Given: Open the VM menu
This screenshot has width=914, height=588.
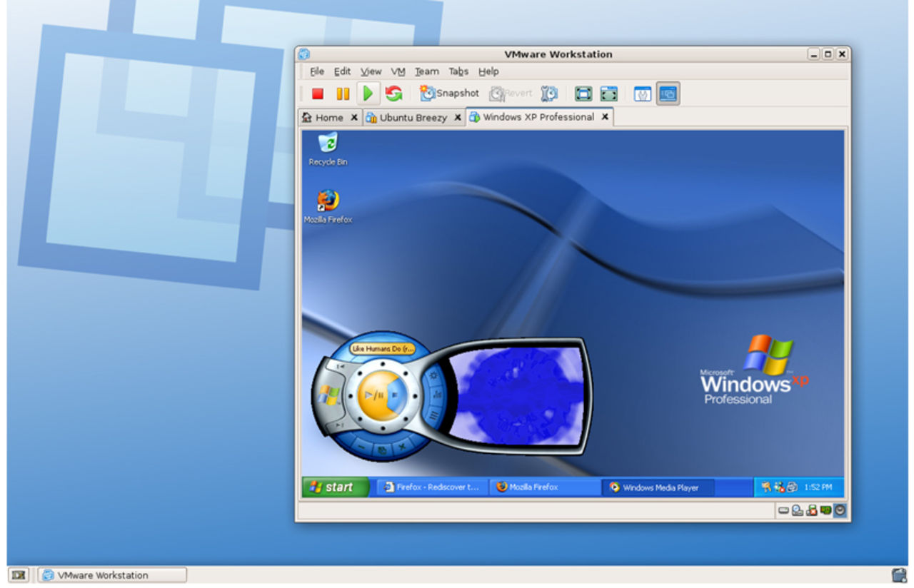Looking at the screenshot, I should point(398,71).
